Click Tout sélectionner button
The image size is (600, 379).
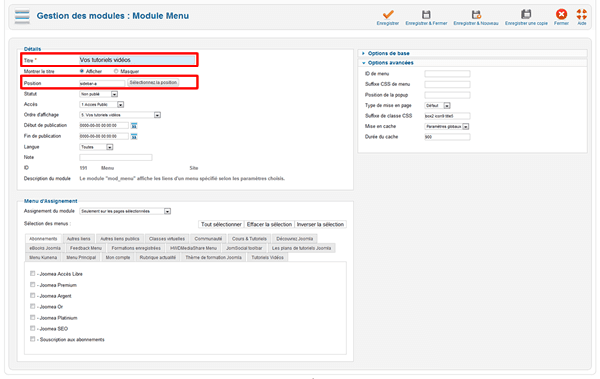point(221,224)
